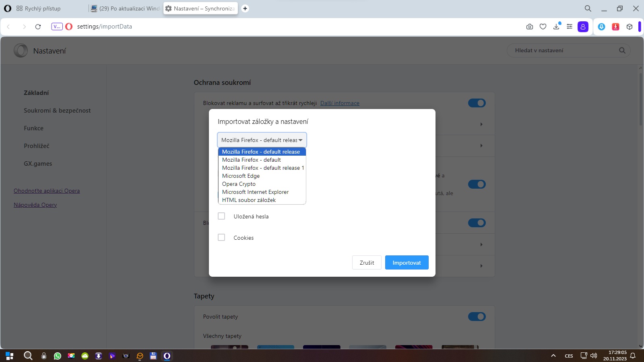Go back using the back arrow
The image size is (644, 362).
(x=8, y=27)
